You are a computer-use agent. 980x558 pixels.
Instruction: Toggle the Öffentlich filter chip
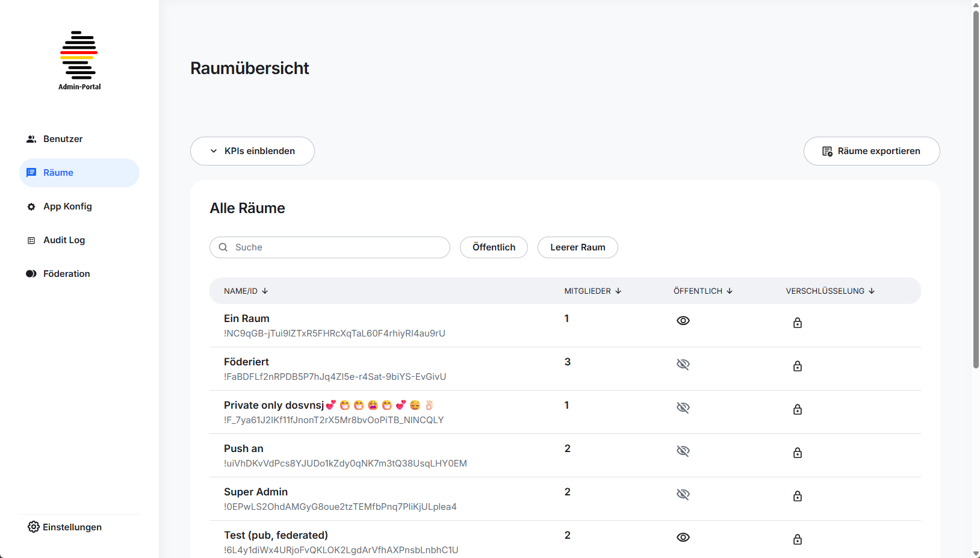[x=494, y=247]
